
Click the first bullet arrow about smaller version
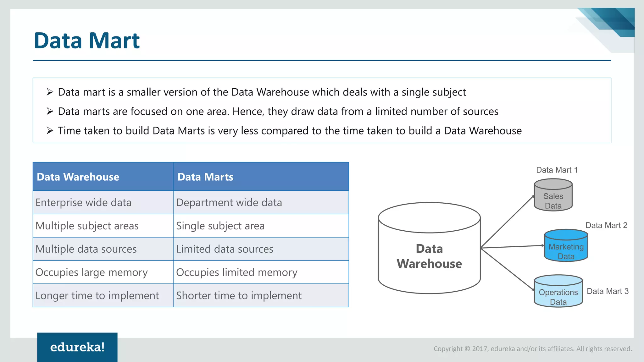point(50,92)
